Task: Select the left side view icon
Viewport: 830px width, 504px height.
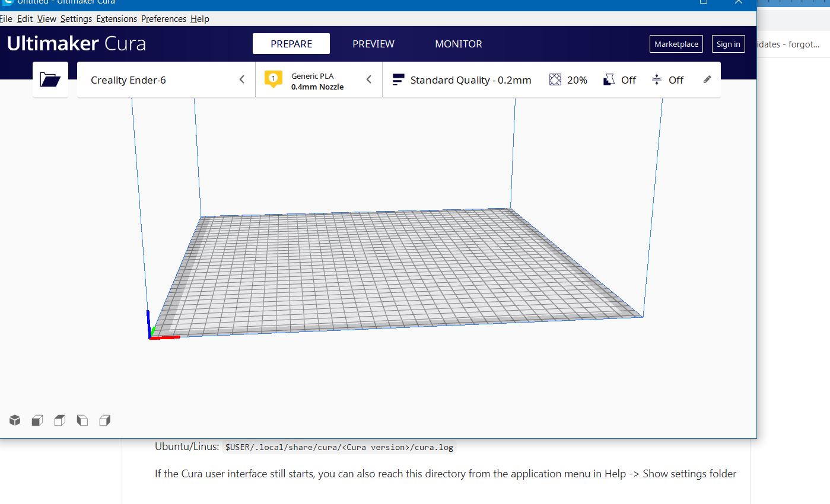Action: point(82,420)
